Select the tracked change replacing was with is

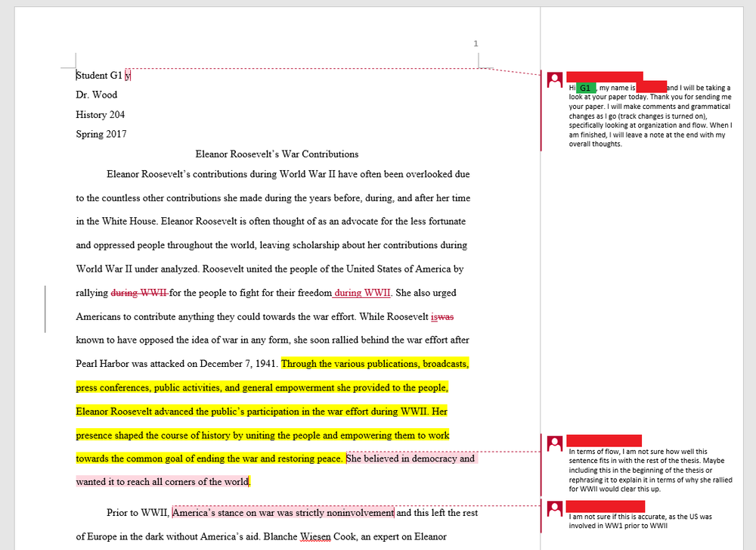point(442,316)
